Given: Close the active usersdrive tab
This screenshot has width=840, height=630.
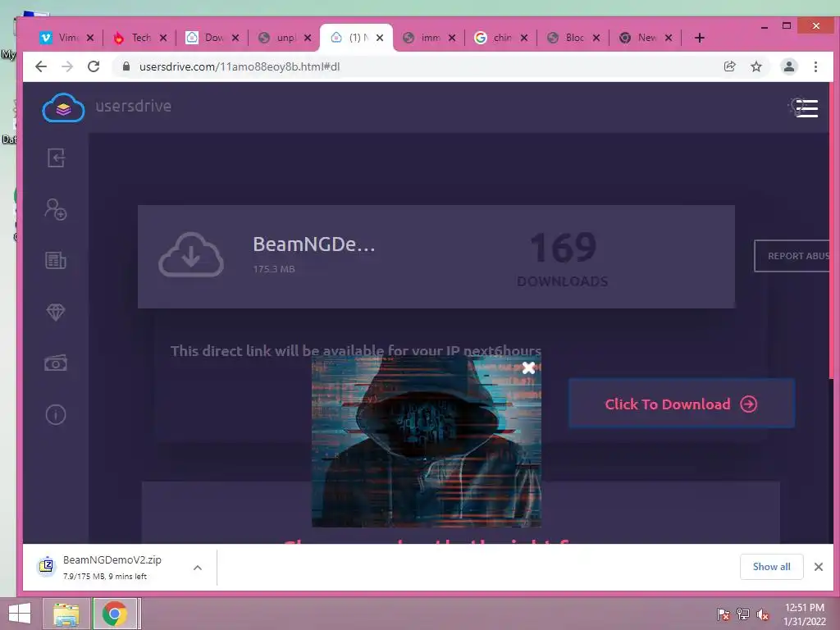Looking at the screenshot, I should [380, 38].
